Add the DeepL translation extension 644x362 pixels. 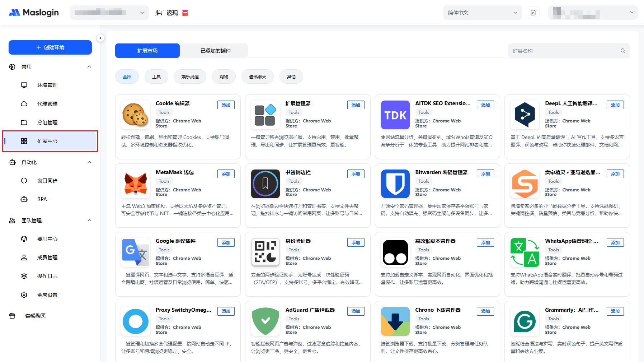(x=615, y=105)
